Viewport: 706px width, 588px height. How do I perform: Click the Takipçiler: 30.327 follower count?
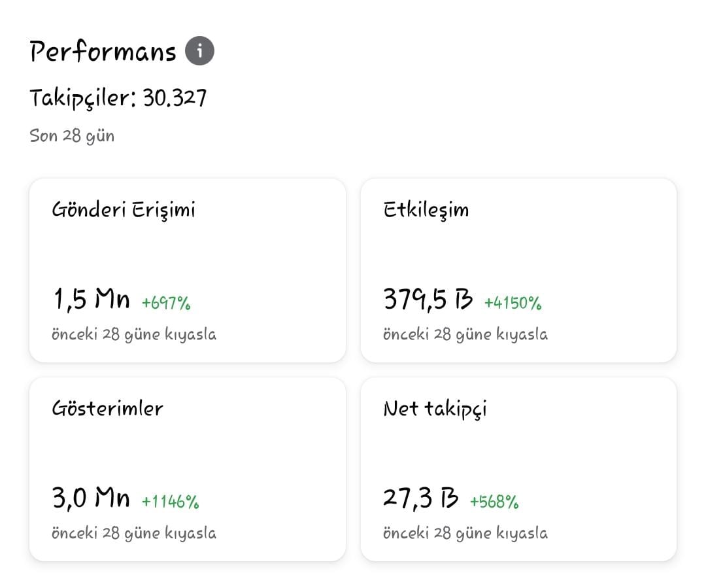click(118, 98)
